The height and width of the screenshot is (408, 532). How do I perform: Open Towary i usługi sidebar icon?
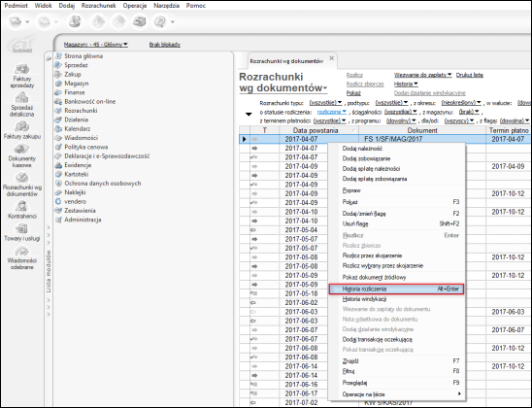pyautogui.click(x=22, y=232)
